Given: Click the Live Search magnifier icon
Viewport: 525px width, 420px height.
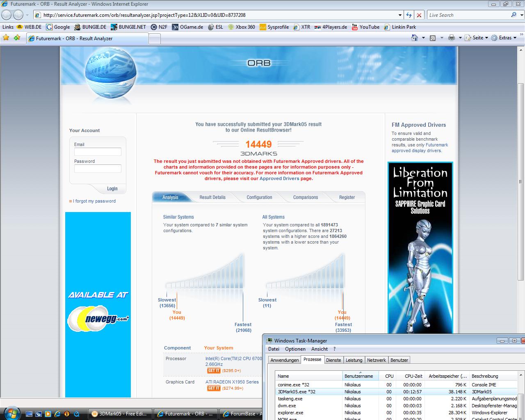Looking at the screenshot, I should coord(514,15).
